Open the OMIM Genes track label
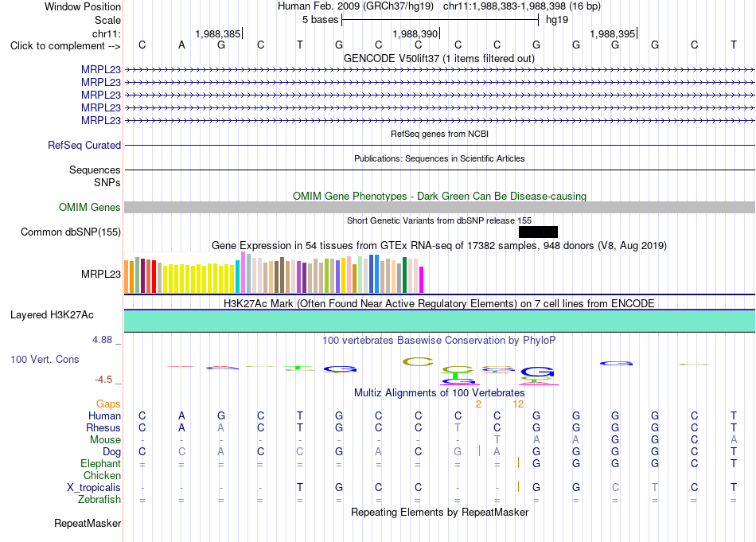The width and height of the screenshot is (756, 542). click(90, 208)
